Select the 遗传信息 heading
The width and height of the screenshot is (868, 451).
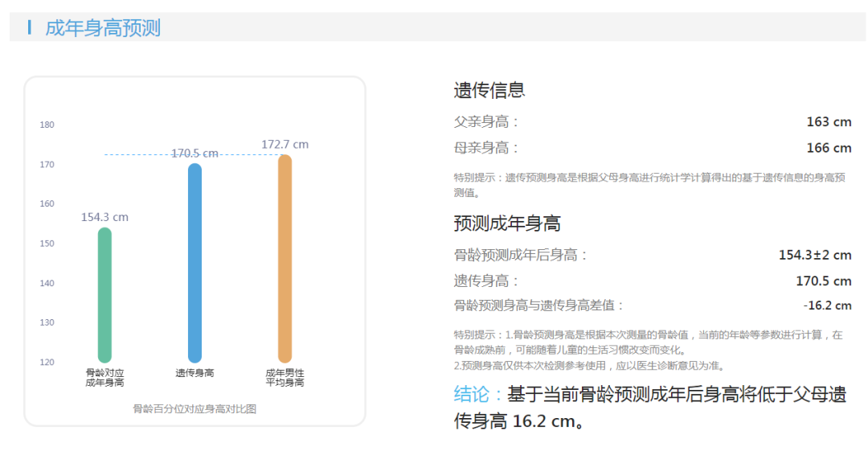[489, 90]
